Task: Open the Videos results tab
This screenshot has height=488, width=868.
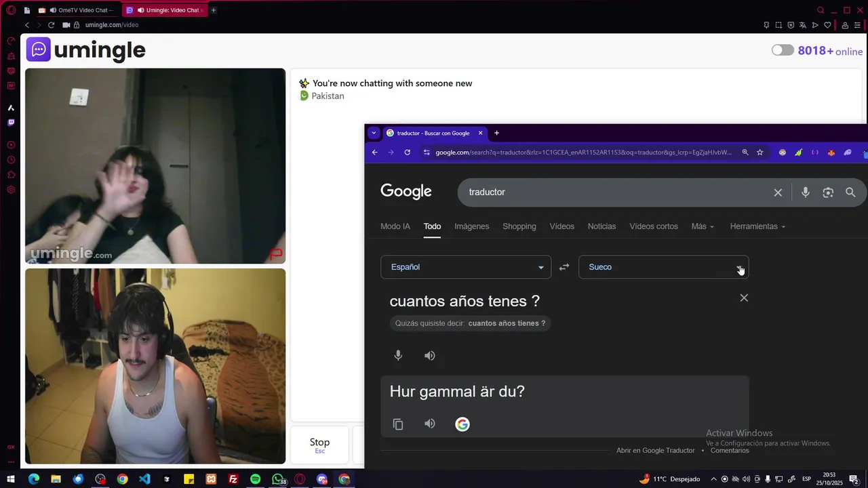Action: [561, 226]
